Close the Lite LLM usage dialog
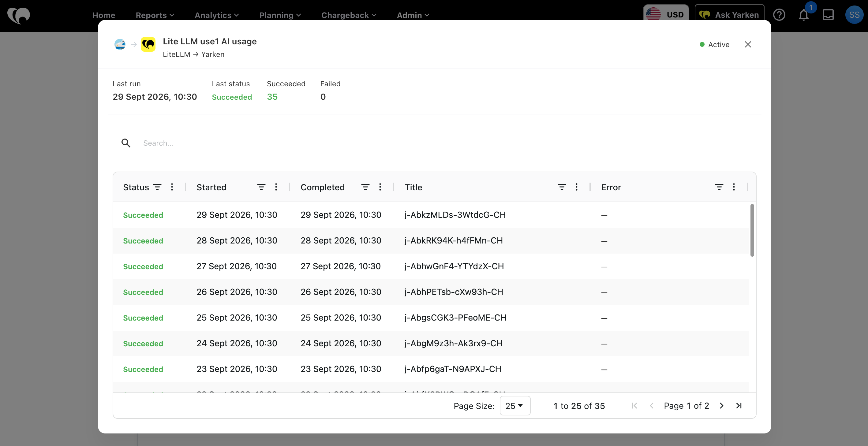 click(x=748, y=44)
